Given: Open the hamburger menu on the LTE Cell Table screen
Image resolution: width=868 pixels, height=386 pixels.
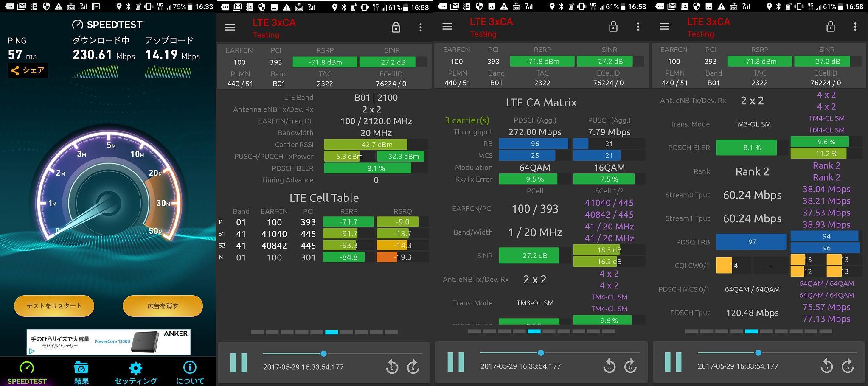Looking at the screenshot, I should (230, 28).
